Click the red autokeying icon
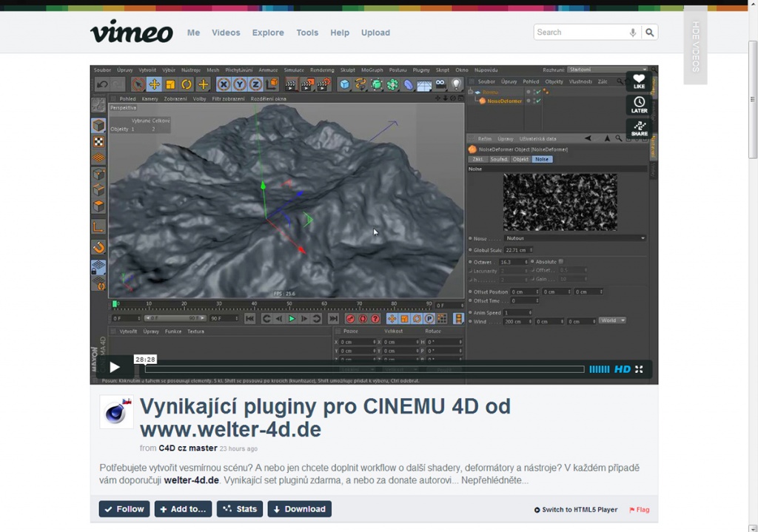This screenshot has height=532, width=758. click(x=363, y=318)
